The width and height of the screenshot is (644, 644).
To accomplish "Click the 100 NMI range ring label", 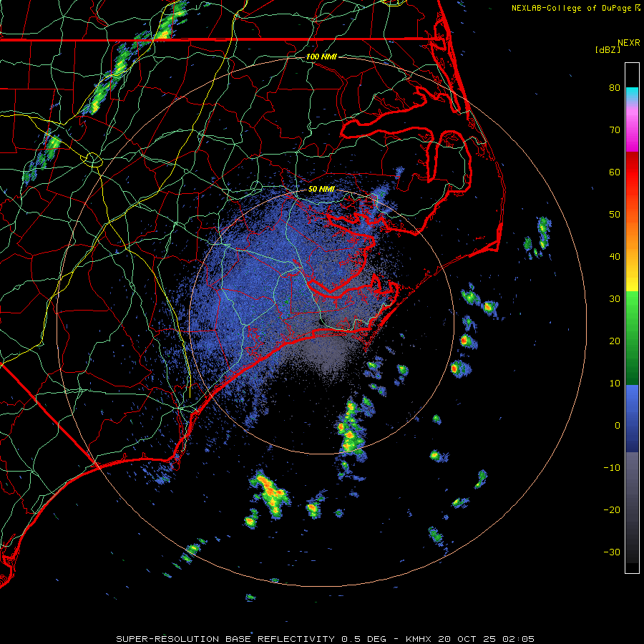I will pyautogui.click(x=321, y=57).
